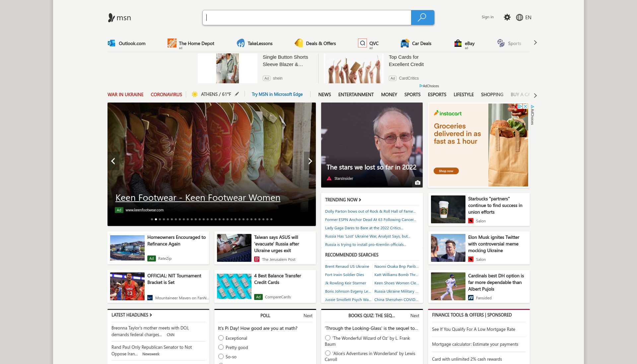Click the last carousel pagination dot
This screenshot has width=637, height=364.
click(271, 219)
